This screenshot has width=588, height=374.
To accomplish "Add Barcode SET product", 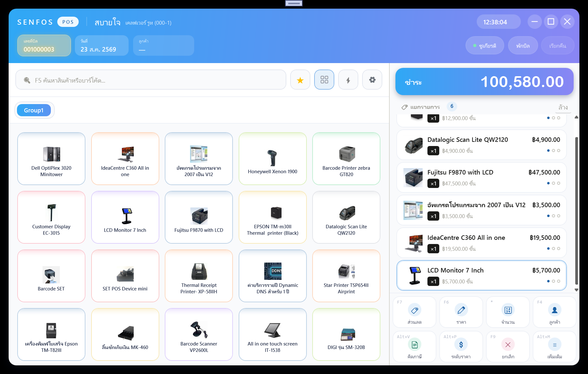I will coord(51,276).
